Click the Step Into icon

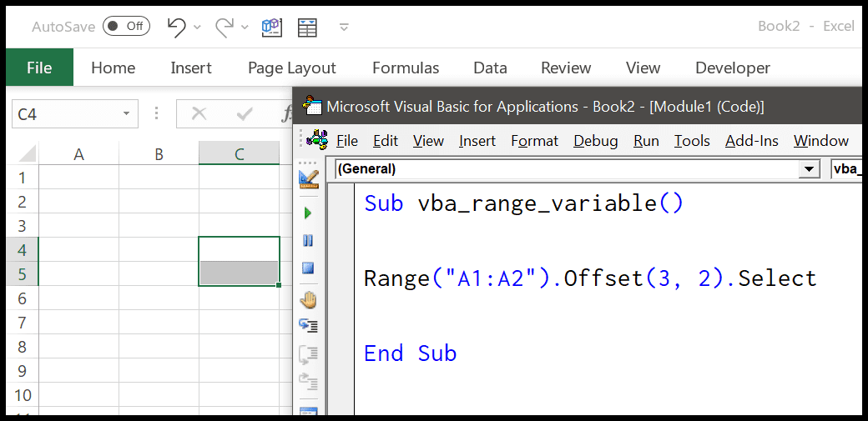pyautogui.click(x=308, y=325)
